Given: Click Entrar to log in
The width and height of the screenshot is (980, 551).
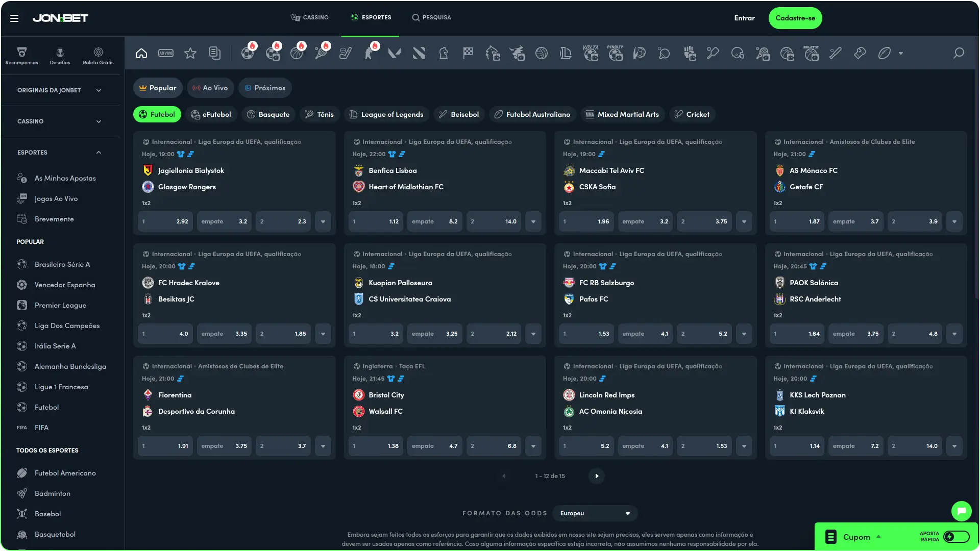Looking at the screenshot, I should (x=744, y=18).
